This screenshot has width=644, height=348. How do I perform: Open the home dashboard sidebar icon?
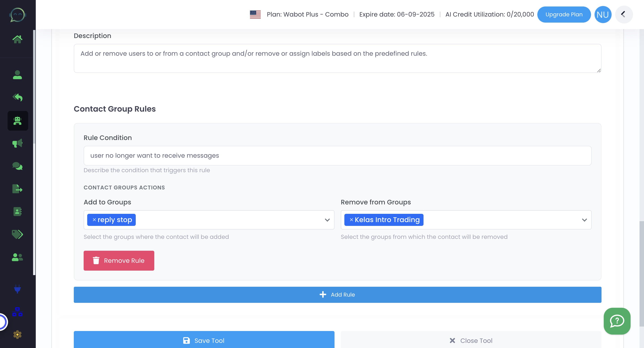click(x=17, y=39)
